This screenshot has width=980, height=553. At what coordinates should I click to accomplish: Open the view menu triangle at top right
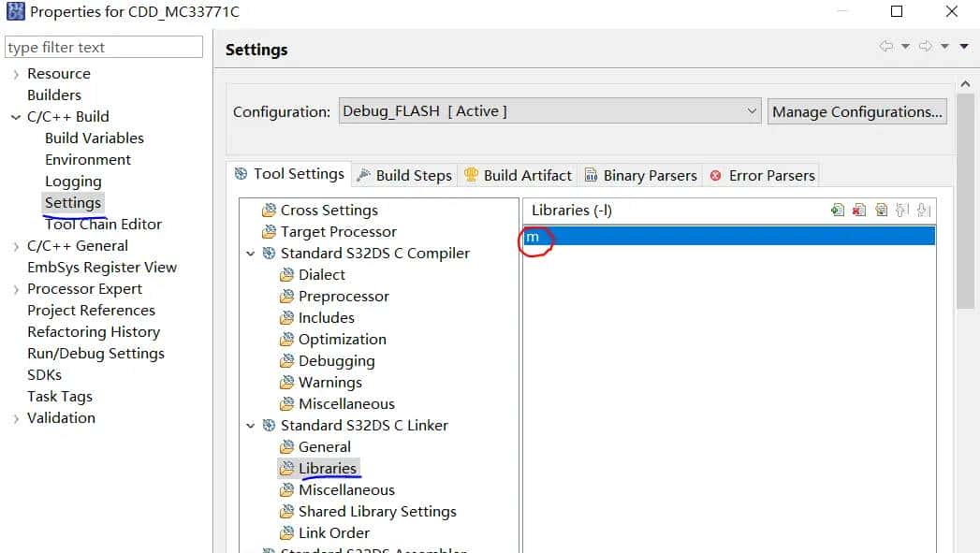(964, 47)
